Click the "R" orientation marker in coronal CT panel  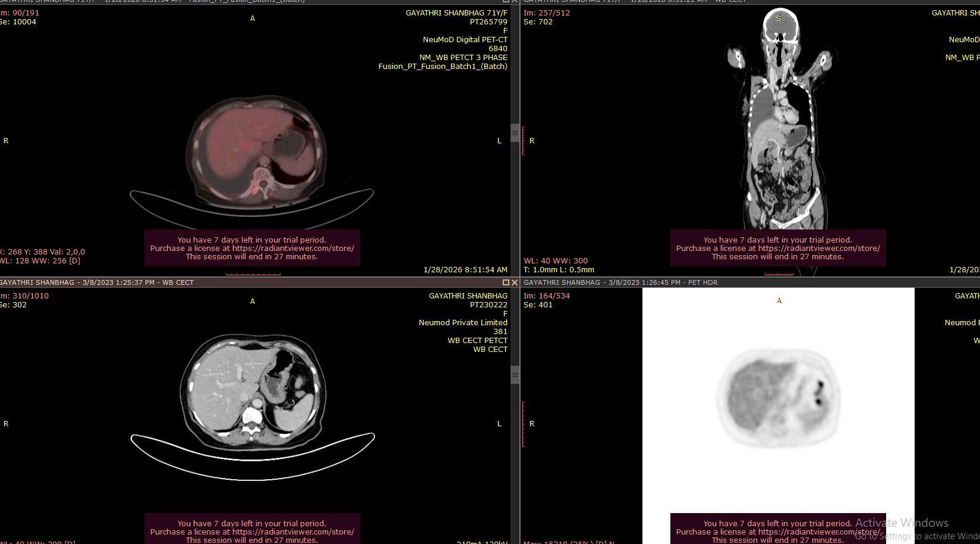[532, 140]
